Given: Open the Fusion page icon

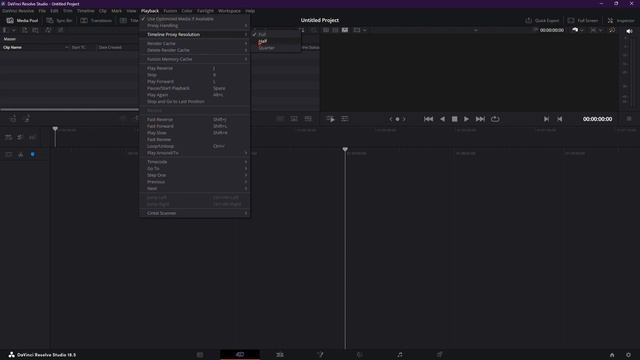Looking at the screenshot, I should pyautogui.click(x=320, y=355).
